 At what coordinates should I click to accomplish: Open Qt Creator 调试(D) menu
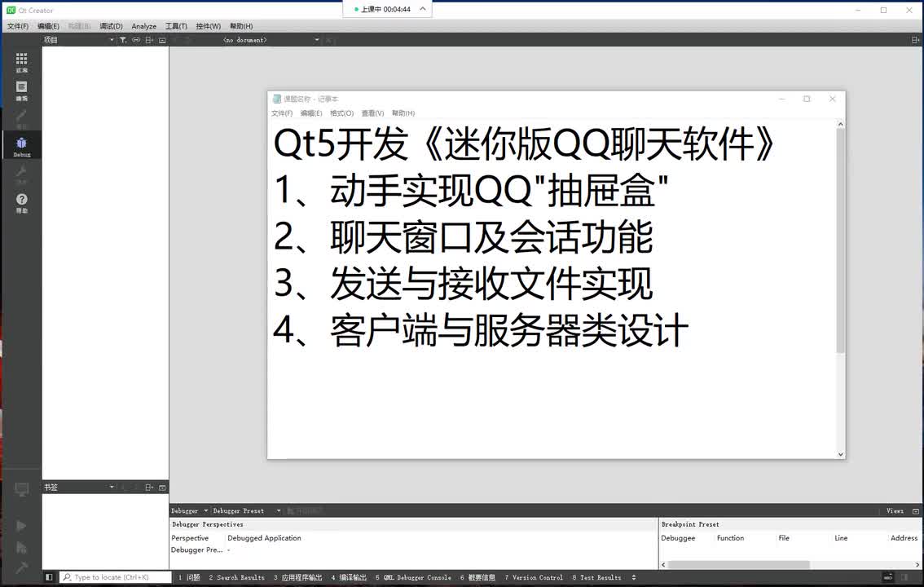tap(111, 26)
